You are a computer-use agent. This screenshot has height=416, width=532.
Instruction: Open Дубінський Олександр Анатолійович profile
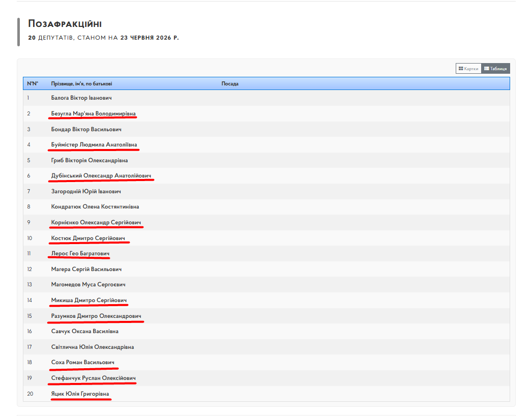(x=101, y=175)
